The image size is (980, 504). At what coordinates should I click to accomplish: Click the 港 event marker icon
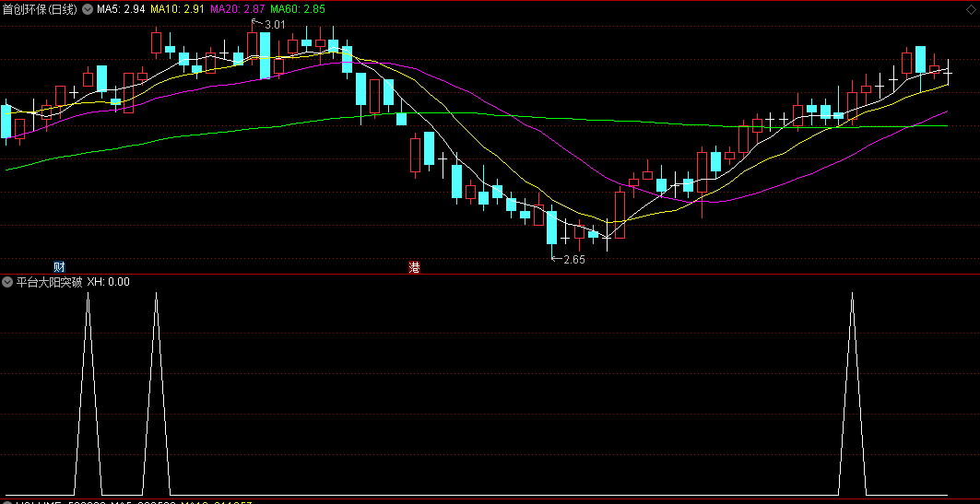[x=414, y=267]
